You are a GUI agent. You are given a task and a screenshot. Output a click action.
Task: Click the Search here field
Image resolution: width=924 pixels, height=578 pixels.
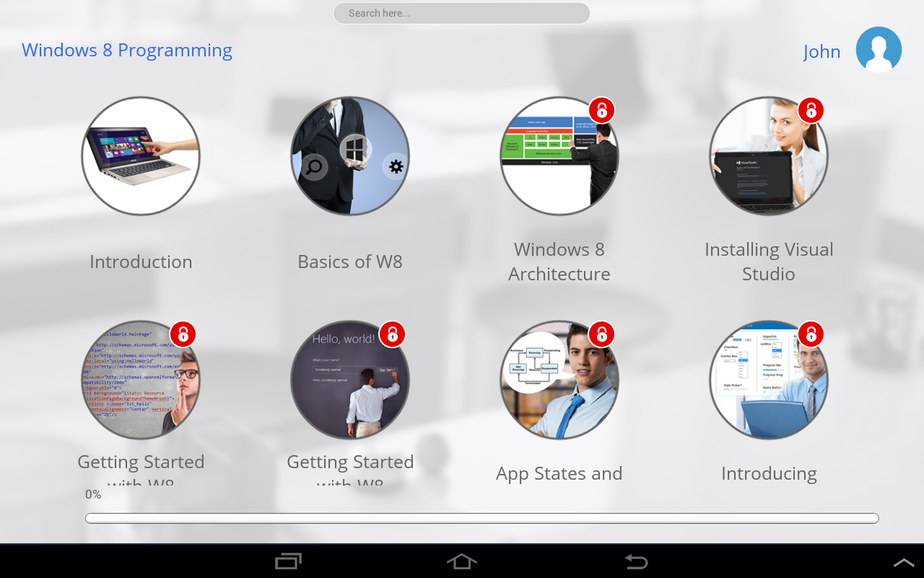pyautogui.click(x=462, y=13)
